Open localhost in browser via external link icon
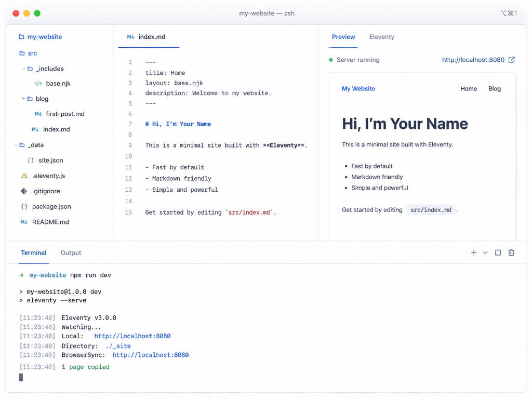This screenshot has width=532, height=399. coord(512,60)
